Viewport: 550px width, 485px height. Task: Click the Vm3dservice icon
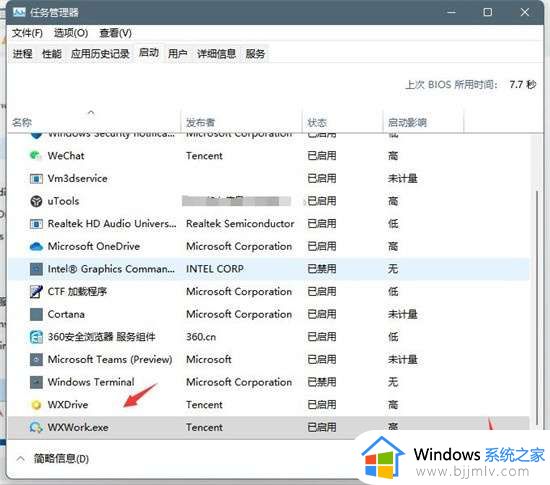[x=36, y=178]
